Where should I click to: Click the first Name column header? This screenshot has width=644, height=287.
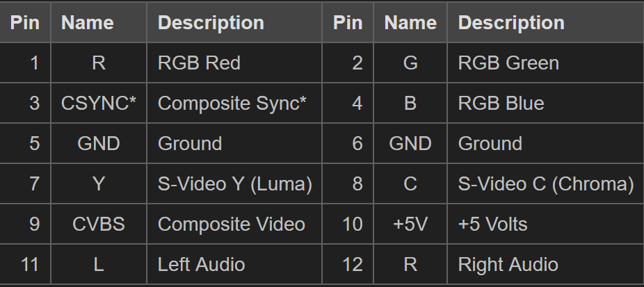(88, 23)
